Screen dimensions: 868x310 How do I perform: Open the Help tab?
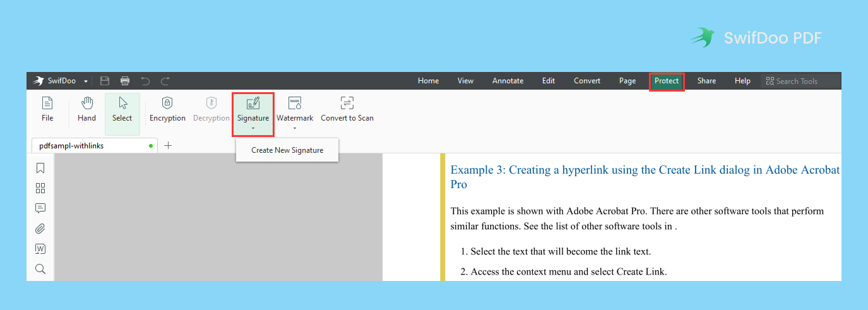point(742,81)
